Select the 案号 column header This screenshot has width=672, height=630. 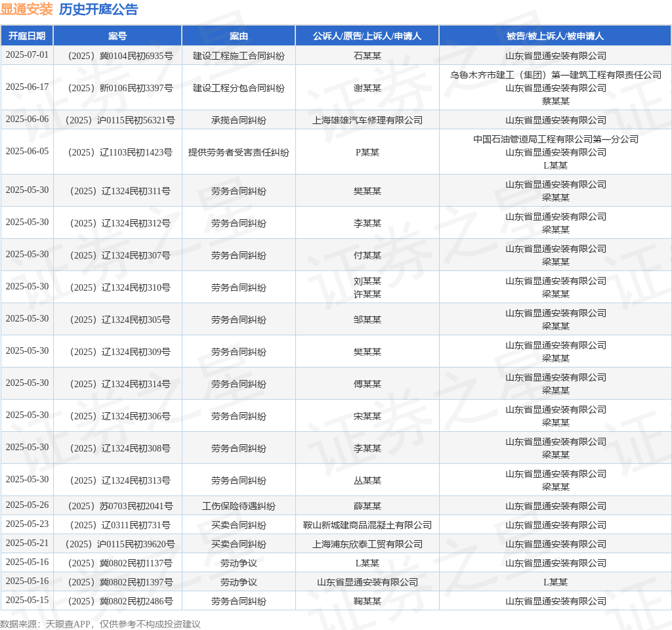117,36
